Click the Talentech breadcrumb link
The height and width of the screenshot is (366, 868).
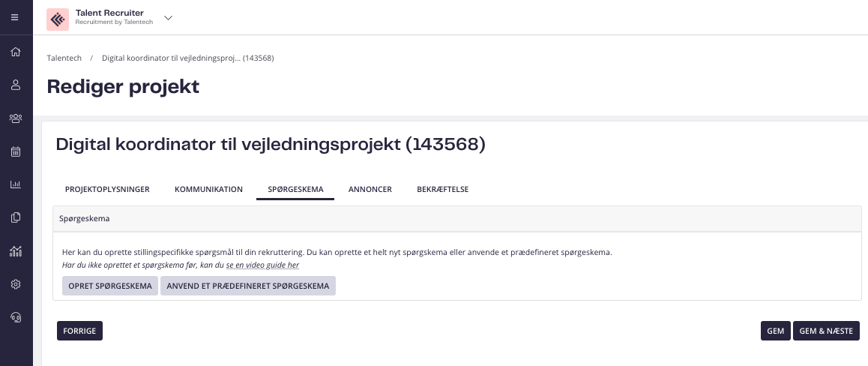click(x=64, y=58)
